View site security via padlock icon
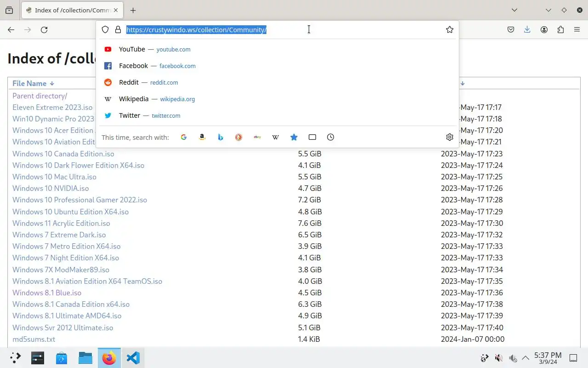This screenshot has height=368, width=588. tap(118, 29)
